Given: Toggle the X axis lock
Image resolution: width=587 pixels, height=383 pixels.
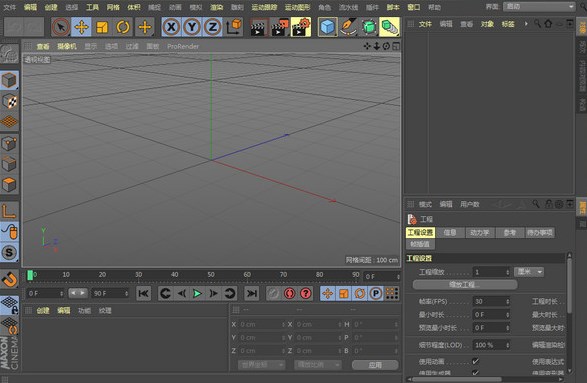Looking at the screenshot, I should [x=171, y=27].
